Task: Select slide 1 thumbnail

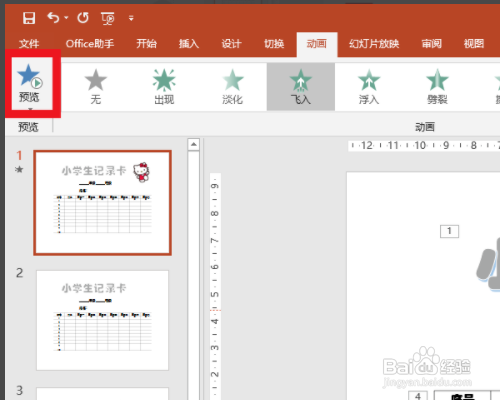Action: (102, 203)
